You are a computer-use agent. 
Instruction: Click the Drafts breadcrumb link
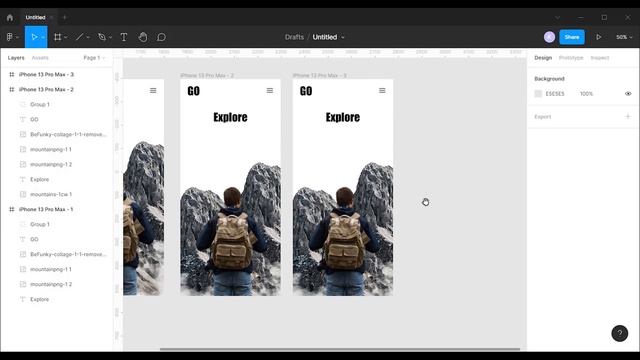(294, 37)
